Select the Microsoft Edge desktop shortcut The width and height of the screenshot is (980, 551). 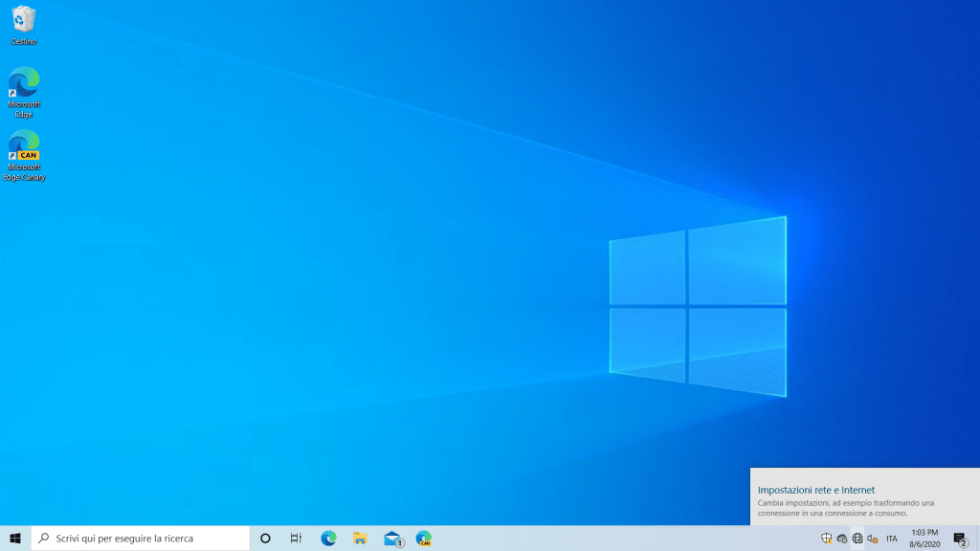(x=24, y=92)
